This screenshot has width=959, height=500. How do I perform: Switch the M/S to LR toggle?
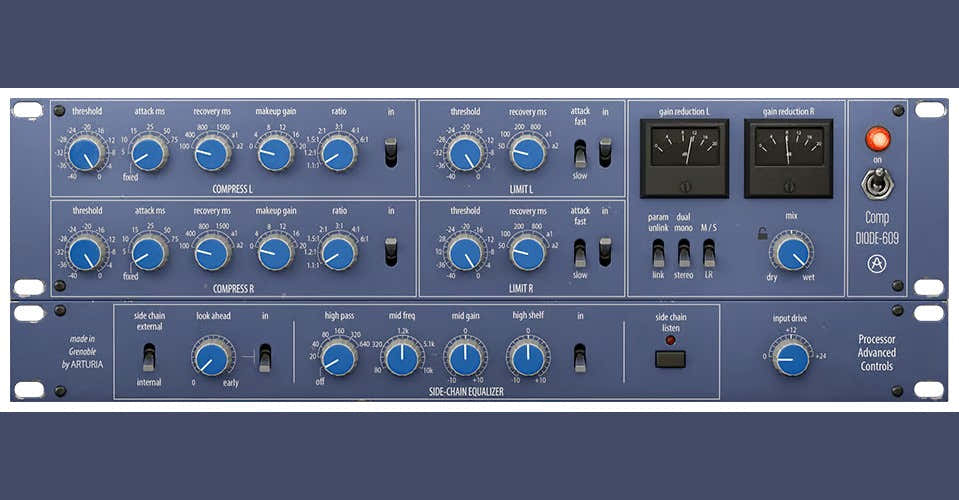pyautogui.click(x=709, y=253)
